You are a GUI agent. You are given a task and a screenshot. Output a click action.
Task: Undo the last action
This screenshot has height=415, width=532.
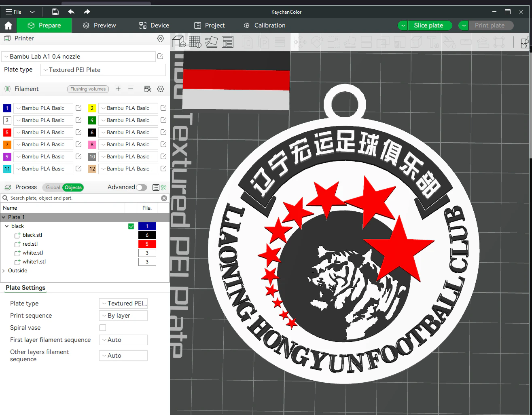pyautogui.click(x=71, y=12)
